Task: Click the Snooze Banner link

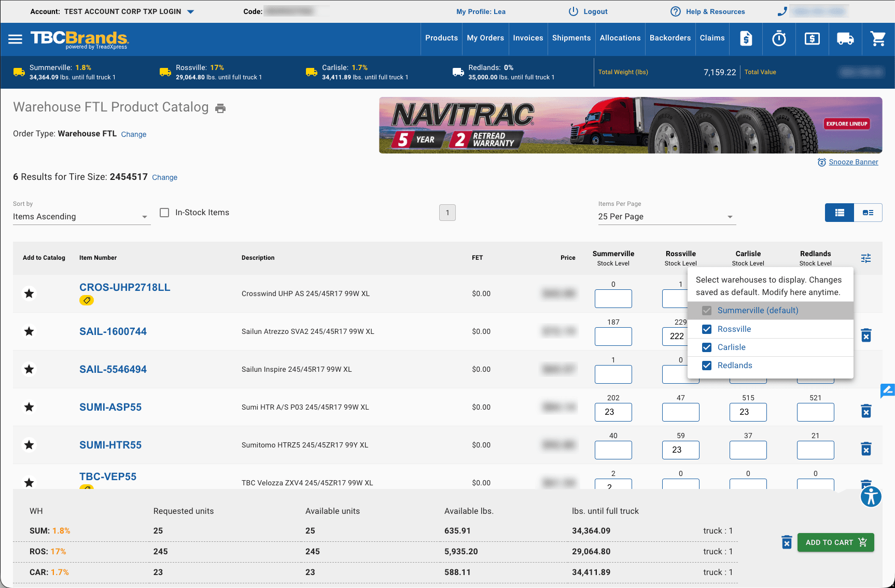Action: (854, 162)
